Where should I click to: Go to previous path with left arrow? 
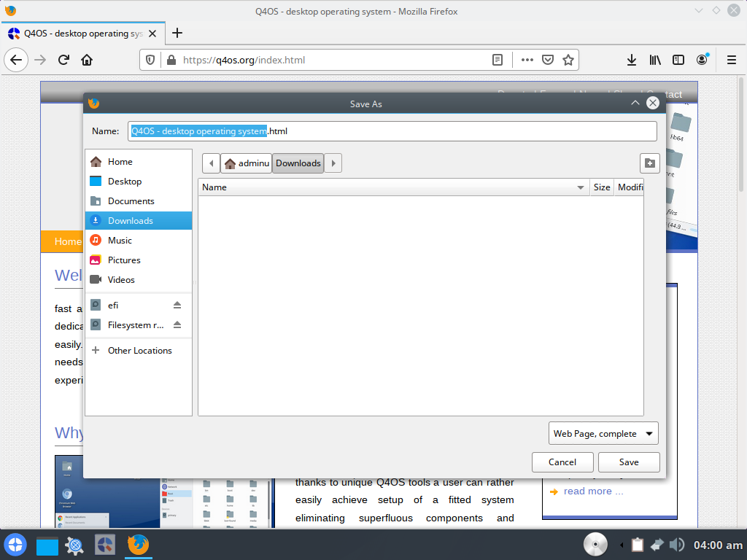tap(211, 163)
